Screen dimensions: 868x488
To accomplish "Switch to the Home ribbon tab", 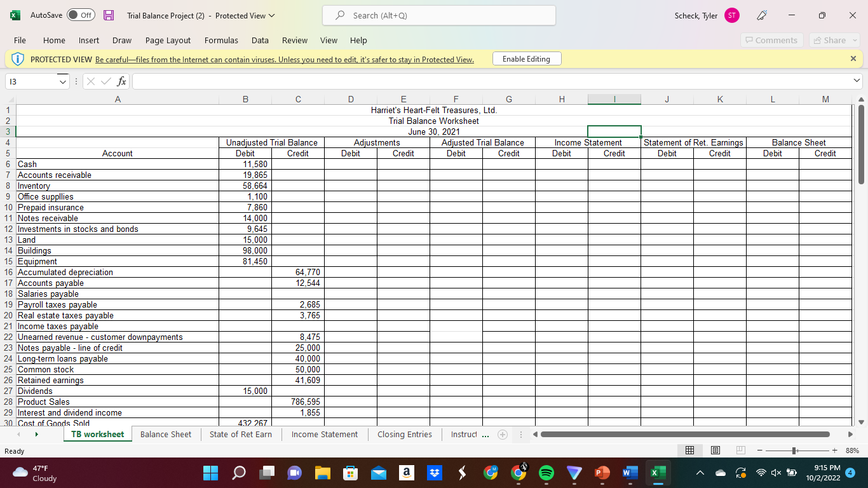I will 54,40.
